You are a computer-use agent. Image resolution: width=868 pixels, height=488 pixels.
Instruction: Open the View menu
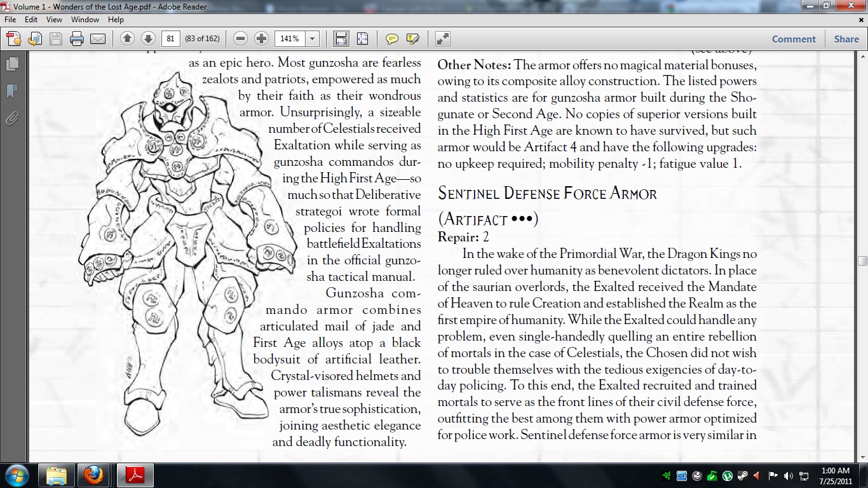coord(54,20)
